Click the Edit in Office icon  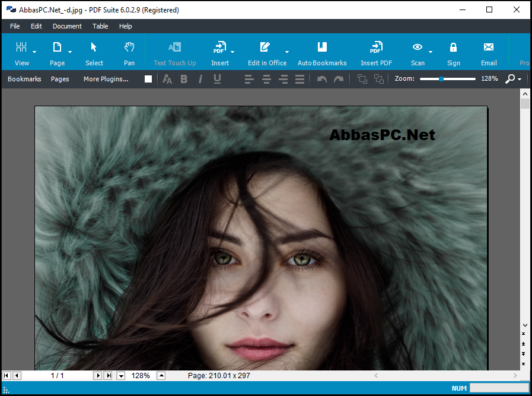pyautogui.click(x=265, y=47)
